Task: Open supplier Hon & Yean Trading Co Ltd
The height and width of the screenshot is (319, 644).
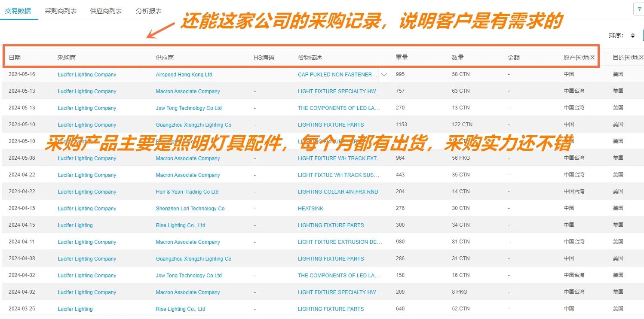Action: 187,192
